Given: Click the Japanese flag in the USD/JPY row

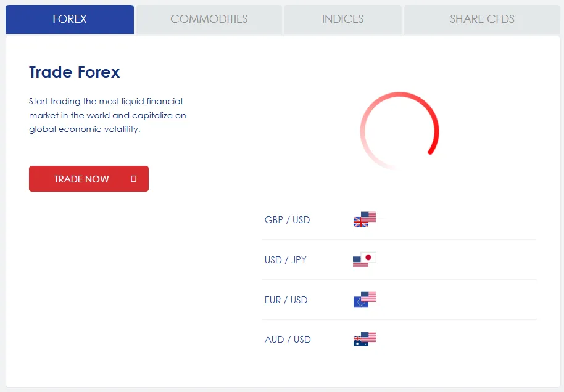Looking at the screenshot, I should (x=369, y=257).
